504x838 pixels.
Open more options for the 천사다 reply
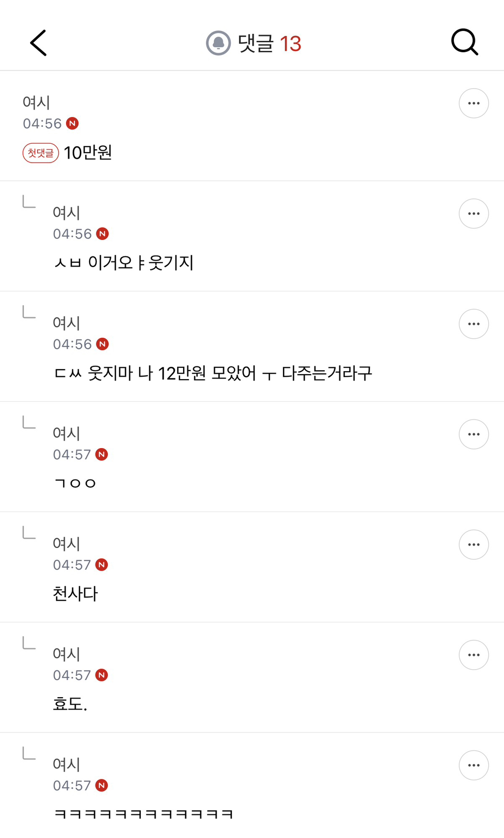pos(473,545)
